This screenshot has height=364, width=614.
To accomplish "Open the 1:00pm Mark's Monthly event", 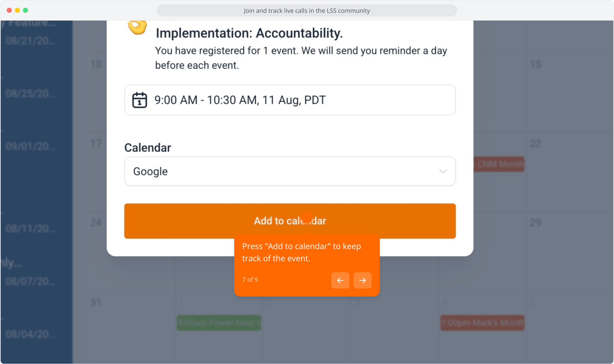I will click(483, 323).
